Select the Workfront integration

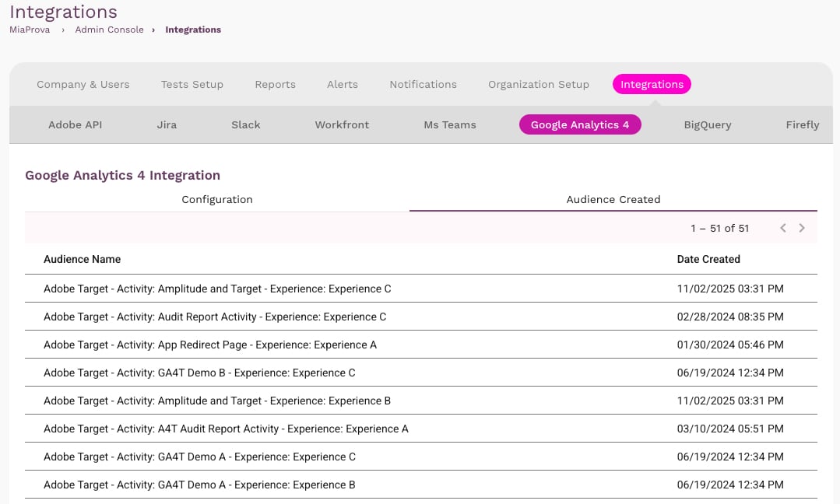tap(342, 124)
